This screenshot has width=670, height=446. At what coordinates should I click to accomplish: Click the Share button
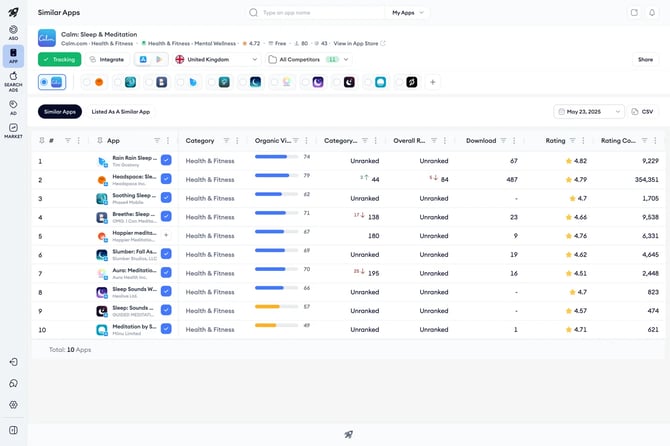(645, 59)
